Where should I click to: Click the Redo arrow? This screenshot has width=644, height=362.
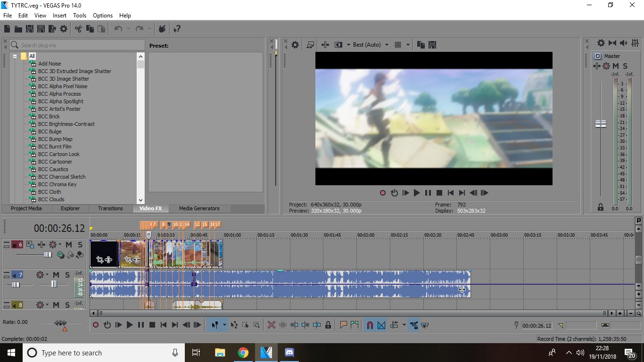point(140,29)
